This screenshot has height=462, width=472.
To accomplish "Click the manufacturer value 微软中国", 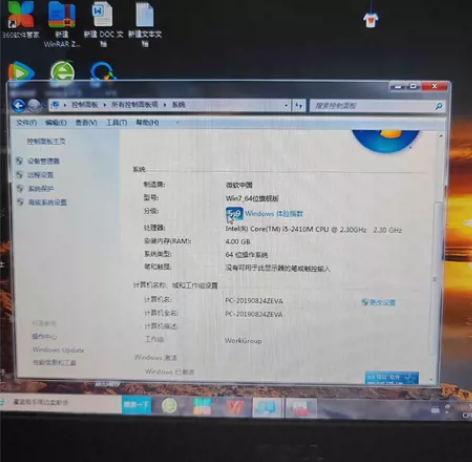I will tap(239, 185).
